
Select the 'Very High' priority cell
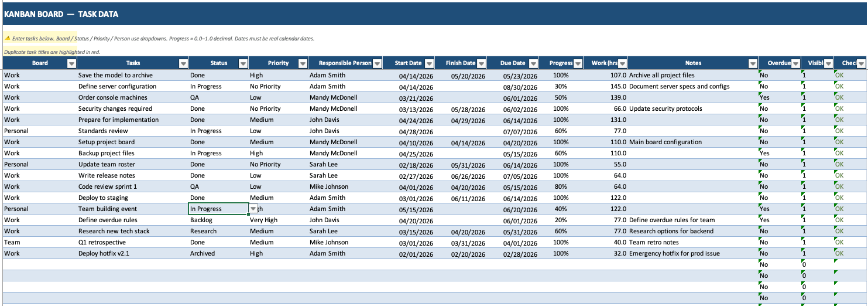(x=279, y=220)
